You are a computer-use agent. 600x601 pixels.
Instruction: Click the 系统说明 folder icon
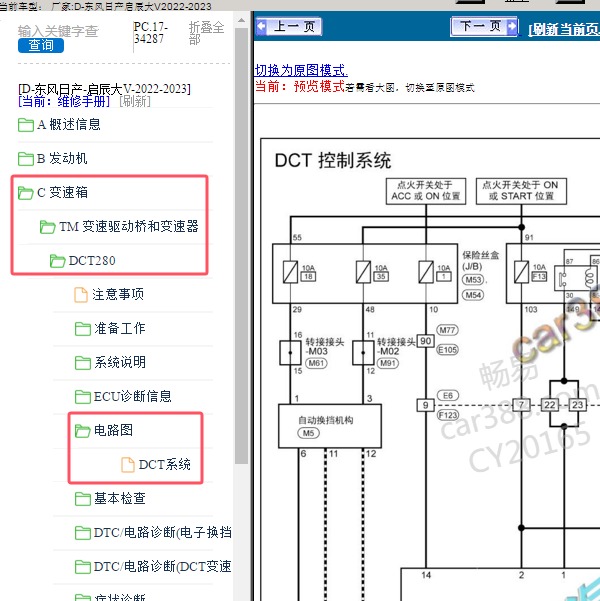click(x=82, y=362)
